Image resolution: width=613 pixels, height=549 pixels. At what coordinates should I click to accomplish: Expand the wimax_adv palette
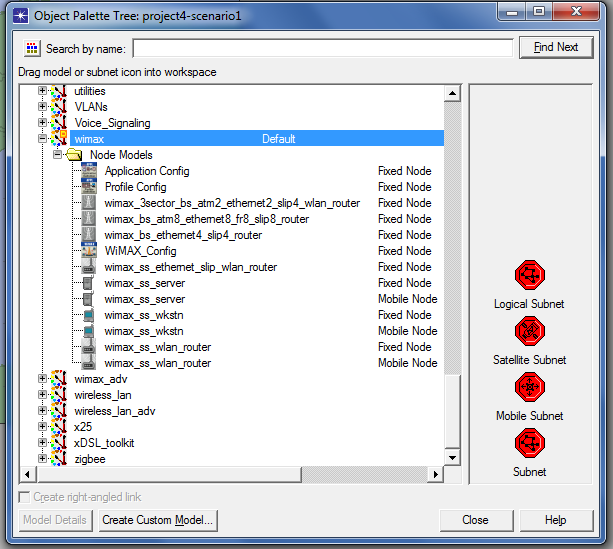pyautogui.click(x=42, y=379)
